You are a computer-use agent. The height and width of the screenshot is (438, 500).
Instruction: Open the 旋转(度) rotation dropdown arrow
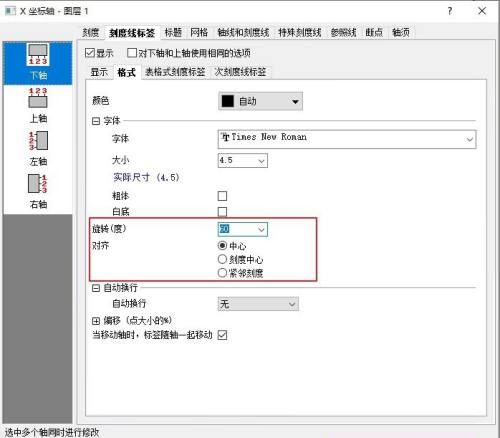pos(261,229)
